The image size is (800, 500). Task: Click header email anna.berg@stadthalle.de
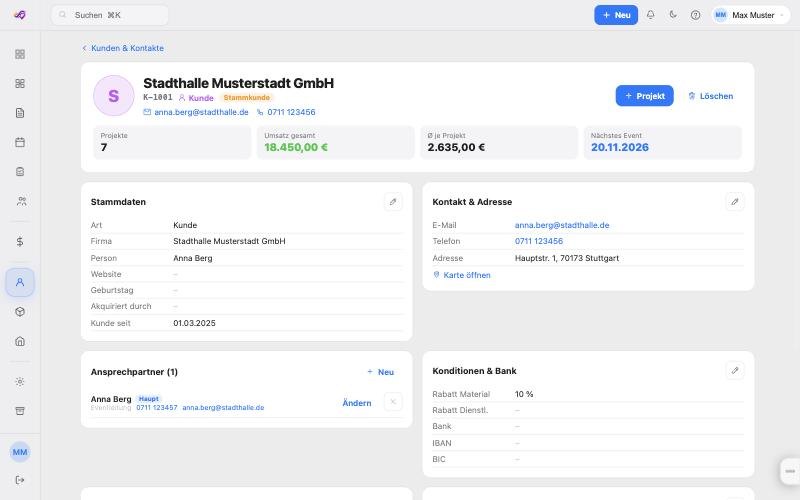click(x=196, y=112)
